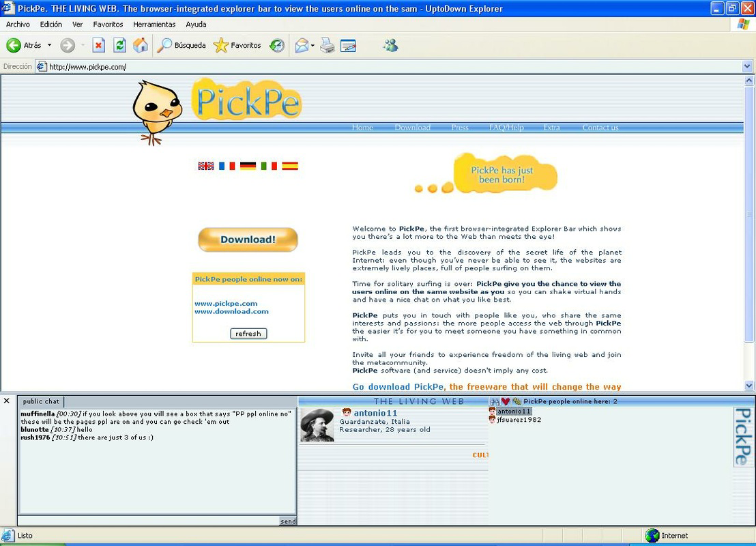
Task: Open the Herramientas menu
Action: coord(154,24)
